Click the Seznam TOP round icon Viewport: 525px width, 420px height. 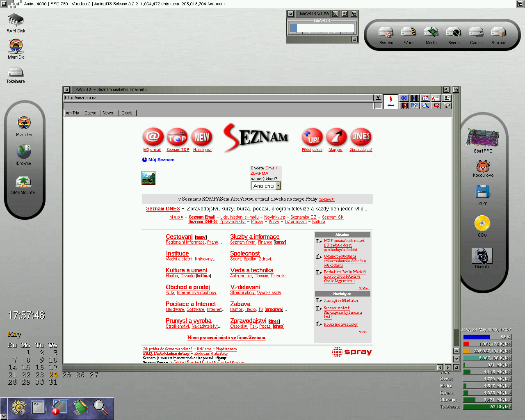point(177,137)
